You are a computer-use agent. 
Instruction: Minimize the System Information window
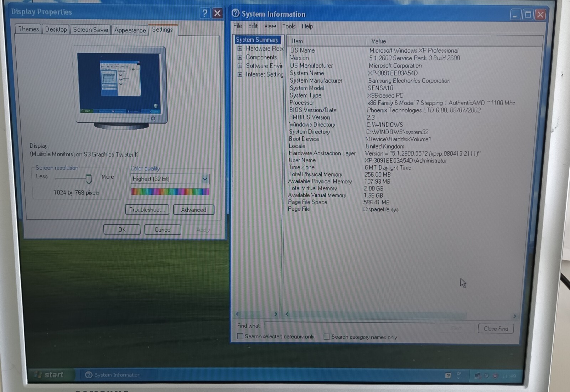click(515, 15)
